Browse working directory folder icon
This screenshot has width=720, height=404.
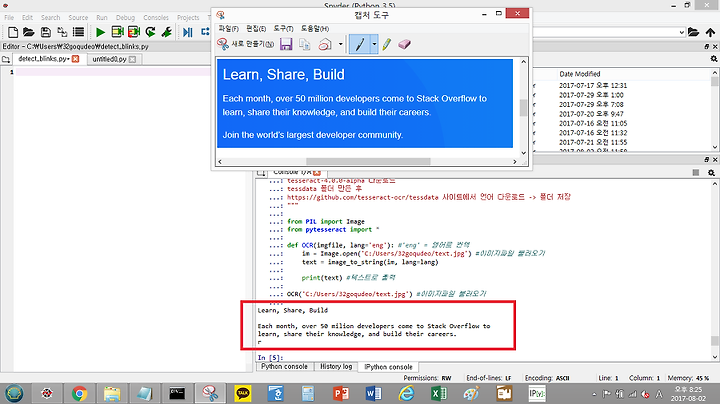click(x=693, y=32)
